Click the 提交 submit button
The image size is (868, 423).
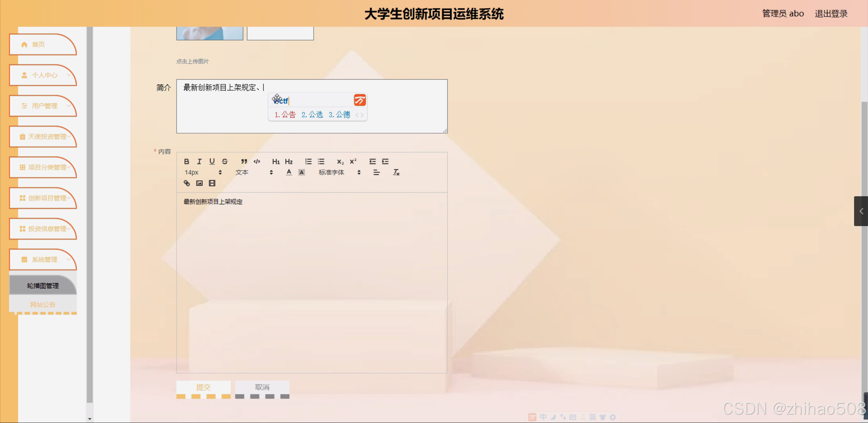[x=203, y=387]
